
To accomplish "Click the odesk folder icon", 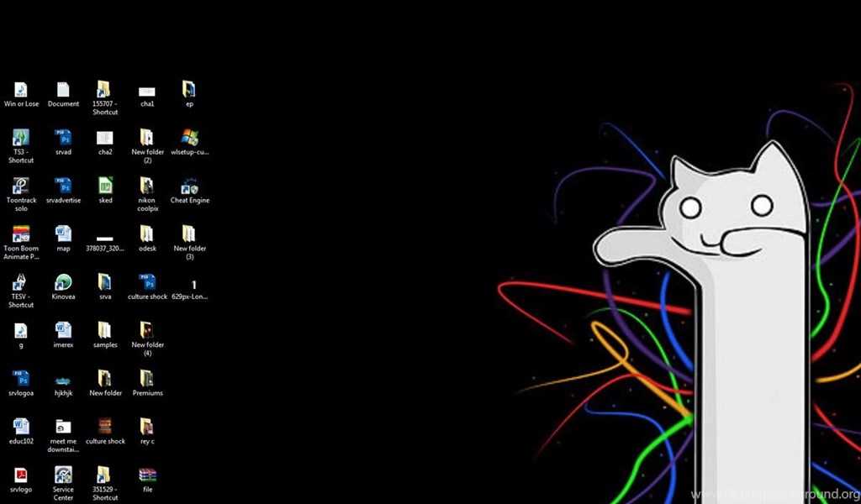I will click(147, 234).
